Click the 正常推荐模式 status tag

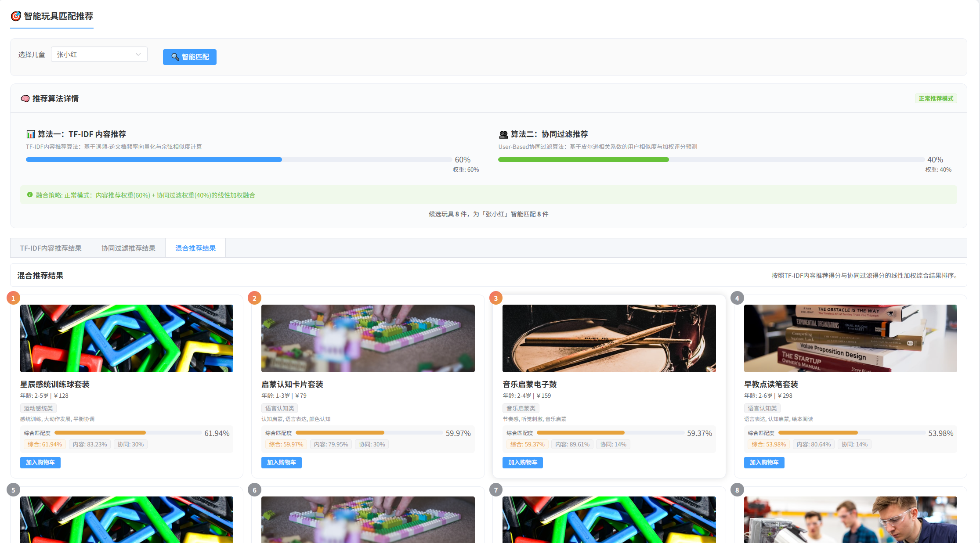click(936, 98)
